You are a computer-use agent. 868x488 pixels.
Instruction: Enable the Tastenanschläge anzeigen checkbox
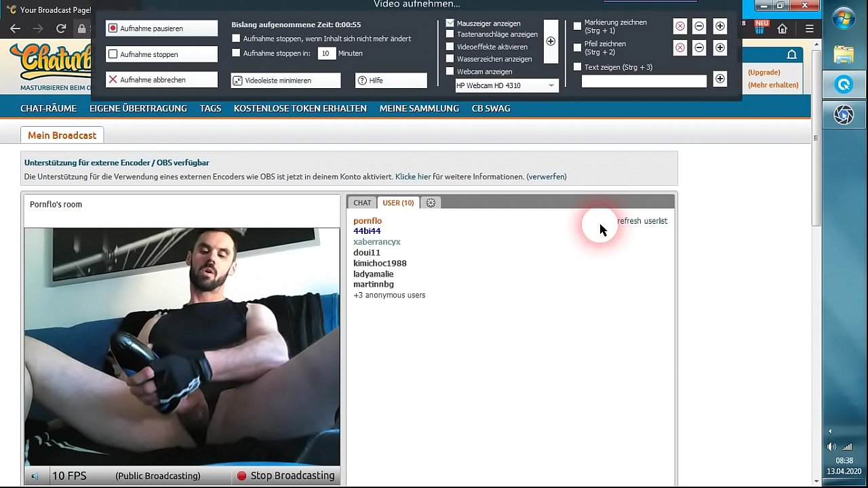450,35
